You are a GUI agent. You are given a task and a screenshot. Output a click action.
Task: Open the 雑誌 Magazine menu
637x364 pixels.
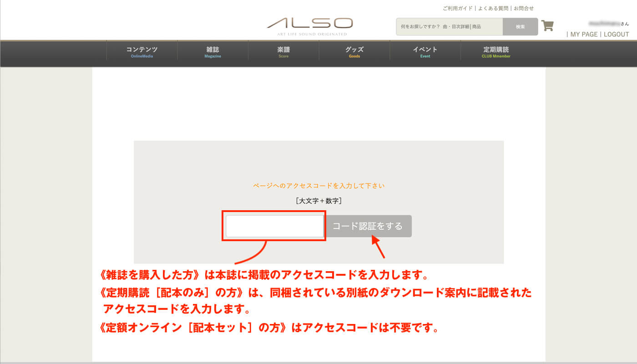click(212, 52)
